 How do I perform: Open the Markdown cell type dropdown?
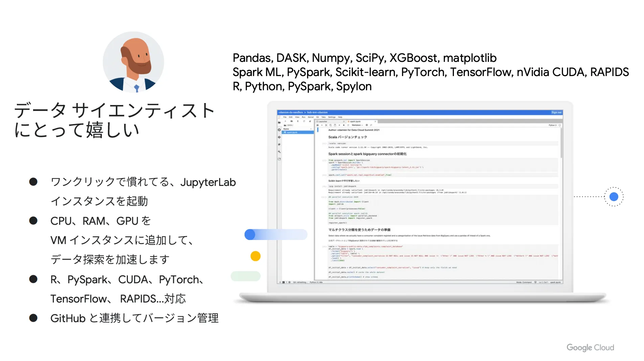(x=357, y=125)
